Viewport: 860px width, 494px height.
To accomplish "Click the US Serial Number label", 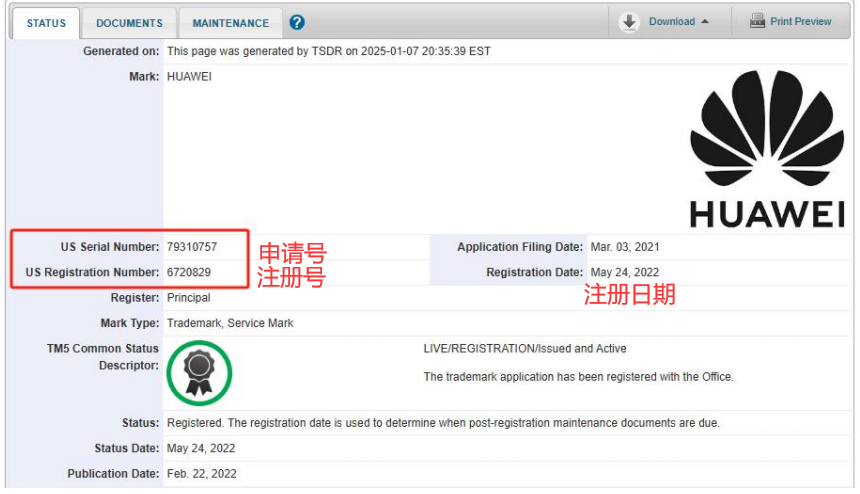I will point(110,247).
